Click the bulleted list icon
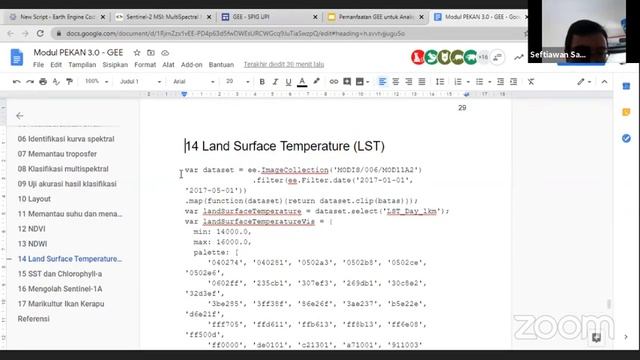The height and width of the screenshot is (360, 640). (480, 82)
